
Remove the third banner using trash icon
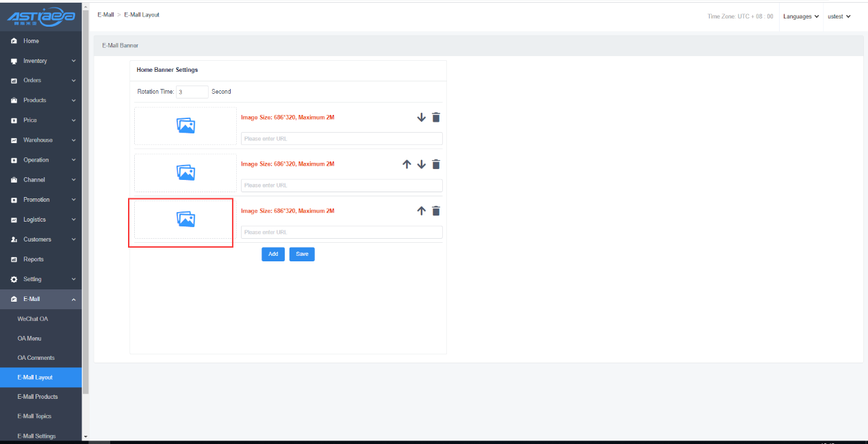pyautogui.click(x=436, y=211)
